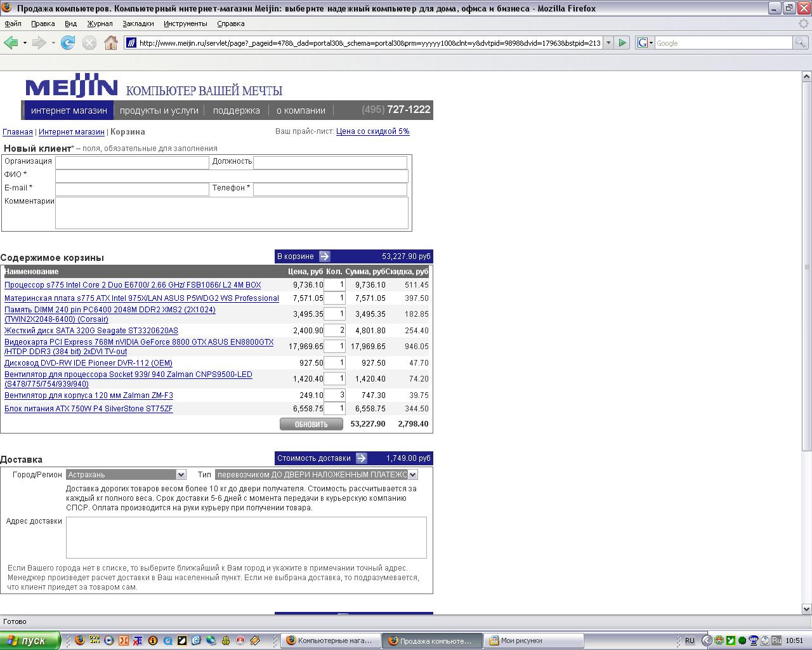This screenshot has width=812, height=650.
Task: Open the Дисковод DVD-RW Pioneer DVR-112 link
Action: (88, 363)
